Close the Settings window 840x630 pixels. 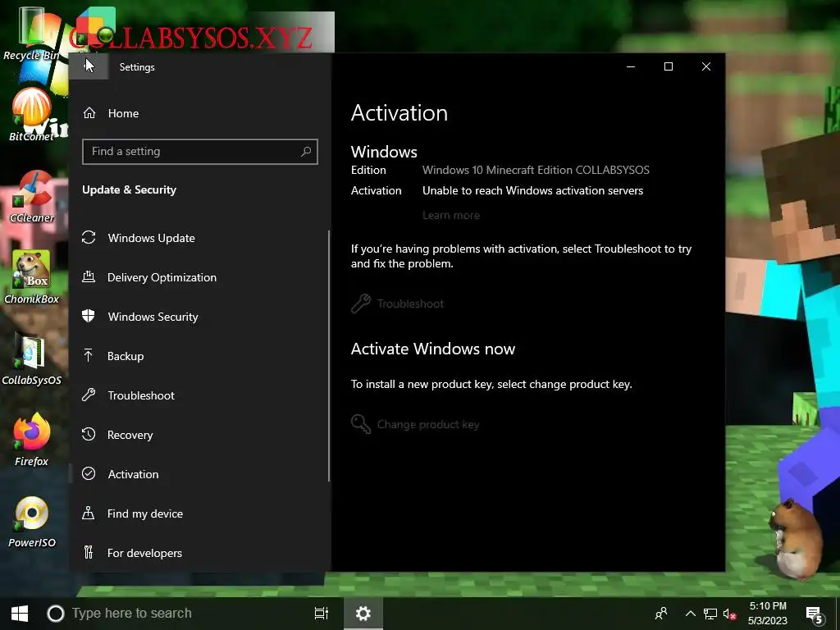tap(706, 66)
